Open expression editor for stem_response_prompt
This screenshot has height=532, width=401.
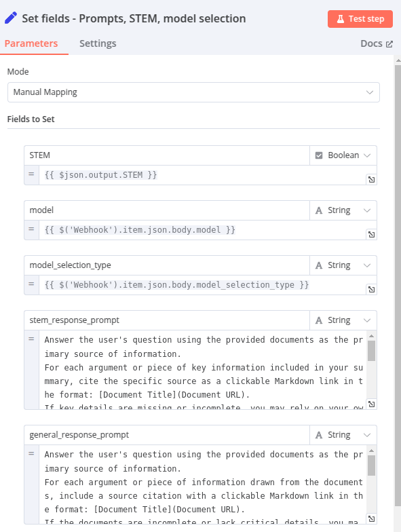pyautogui.click(x=372, y=404)
